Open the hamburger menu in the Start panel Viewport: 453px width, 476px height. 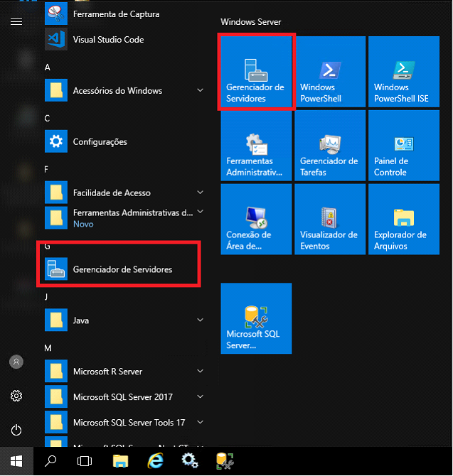(16, 22)
